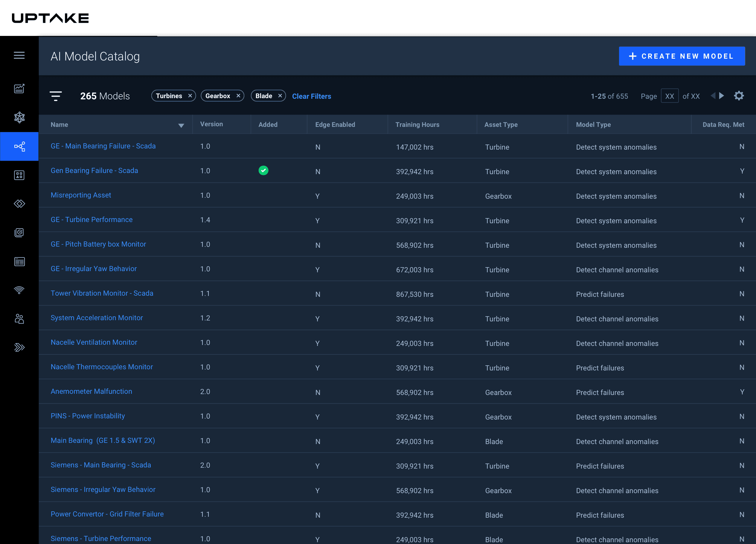Click the page number input field
This screenshot has width=756, height=544.
[x=669, y=96]
